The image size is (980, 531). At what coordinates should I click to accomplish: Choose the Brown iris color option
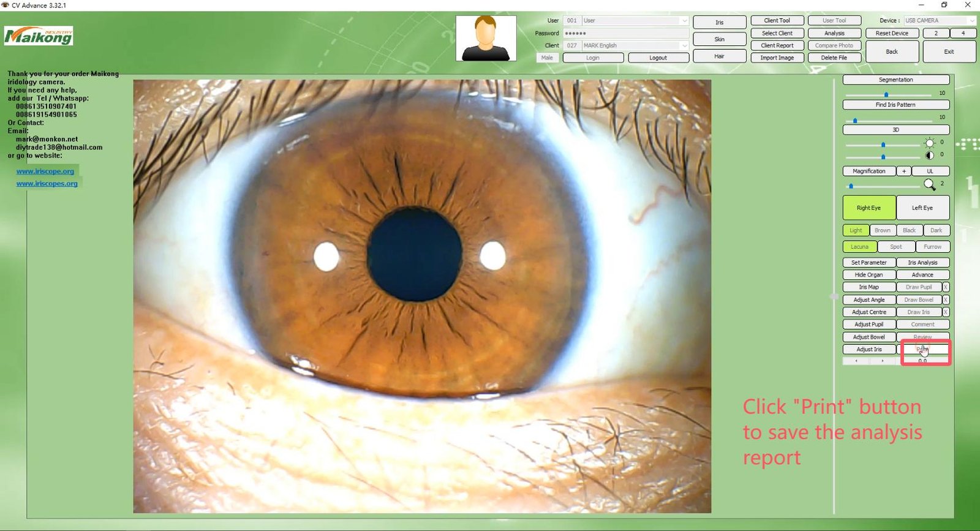coord(883,230)
